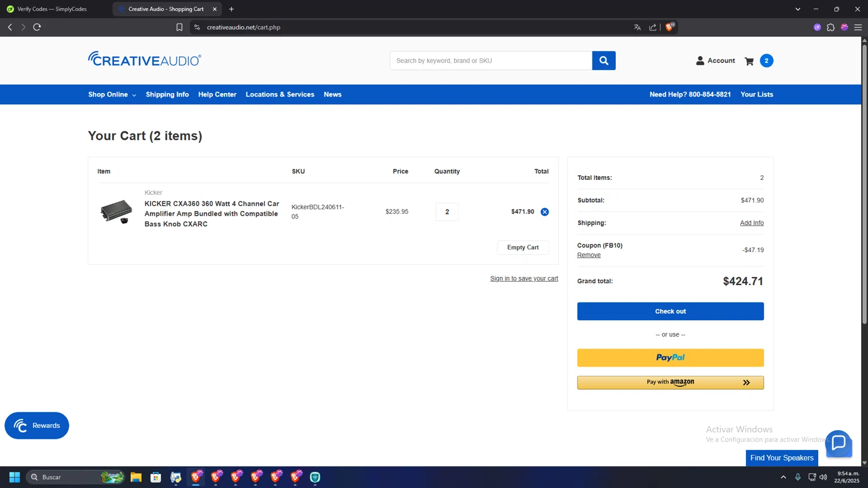Open Microsoft Store from the taskbar
This screenshot has width=868, height=488.
(x=156, y=477)
